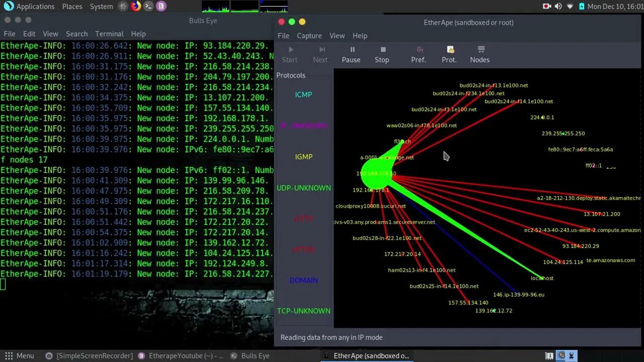644x362 pixels.
Task: Click the Next toolbar icon
Action: (320, 54)
